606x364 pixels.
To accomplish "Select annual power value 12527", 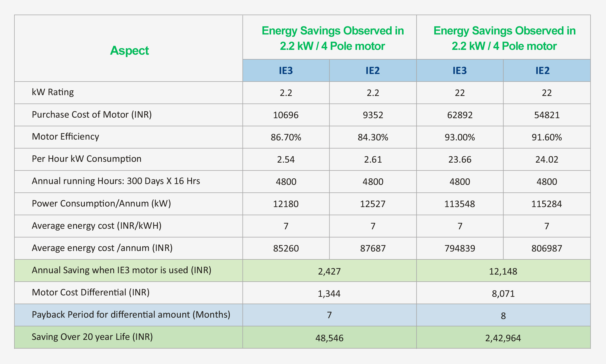I will coord(373,204).
